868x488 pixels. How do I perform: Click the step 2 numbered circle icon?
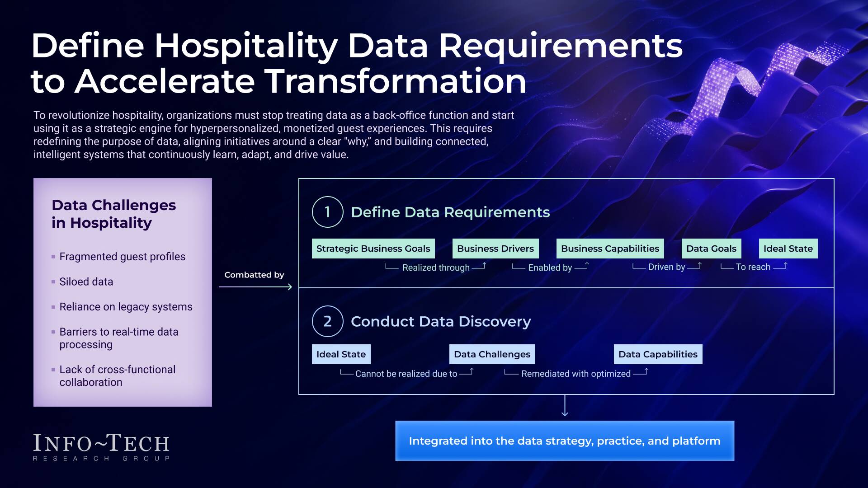(x=327, y=321)
